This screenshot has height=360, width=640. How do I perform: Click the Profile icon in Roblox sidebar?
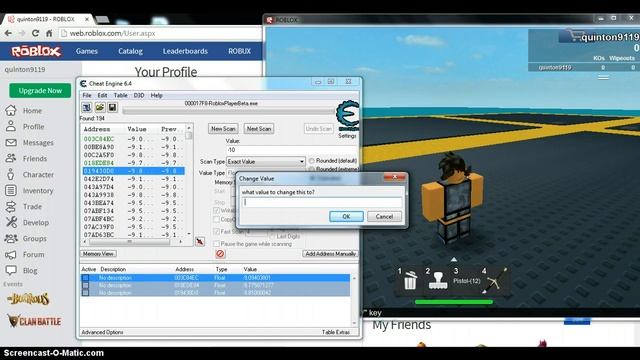[11, 126]
